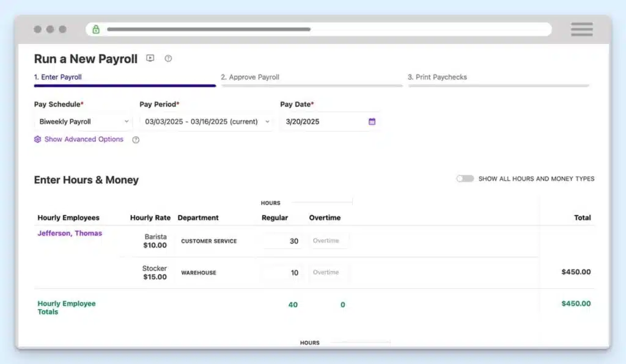Open the Pay Schedule dropdown Biweekly Payroll
Viewport: 626px width, 364px height.
coord(83,122)
